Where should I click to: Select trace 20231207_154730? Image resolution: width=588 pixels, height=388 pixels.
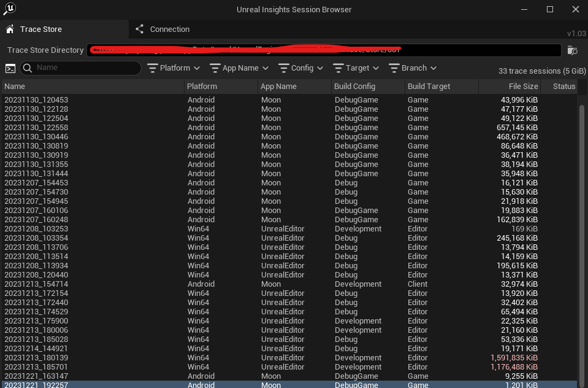click(289, 192)
